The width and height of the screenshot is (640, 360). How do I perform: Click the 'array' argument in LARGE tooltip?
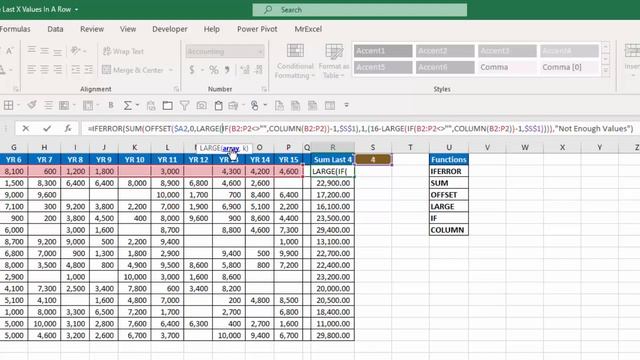(231, 149)
